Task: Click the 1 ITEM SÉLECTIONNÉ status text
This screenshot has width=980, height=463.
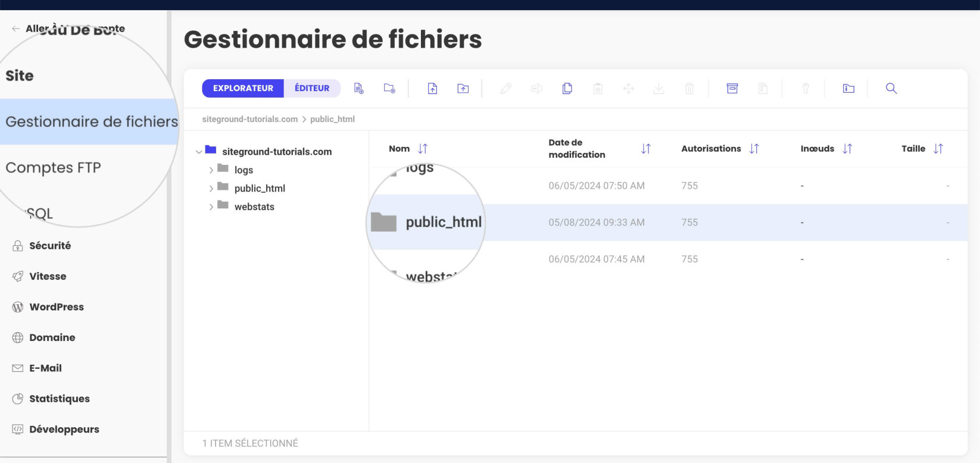Action: (250, 443)
